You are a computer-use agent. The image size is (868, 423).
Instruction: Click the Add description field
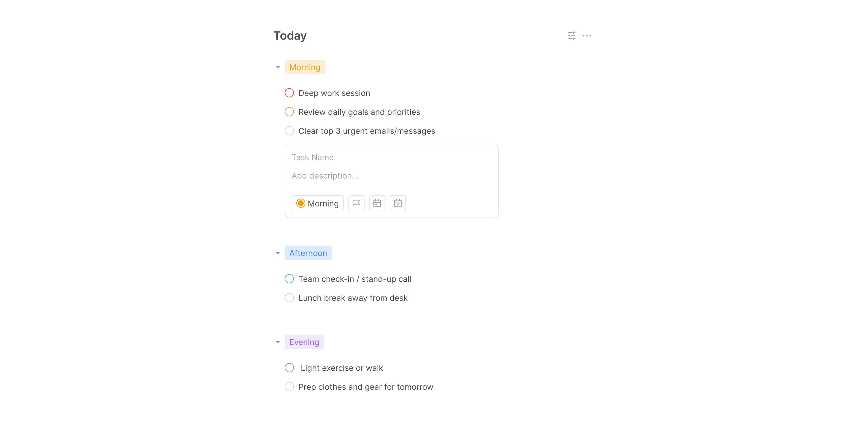pos(391,176)
